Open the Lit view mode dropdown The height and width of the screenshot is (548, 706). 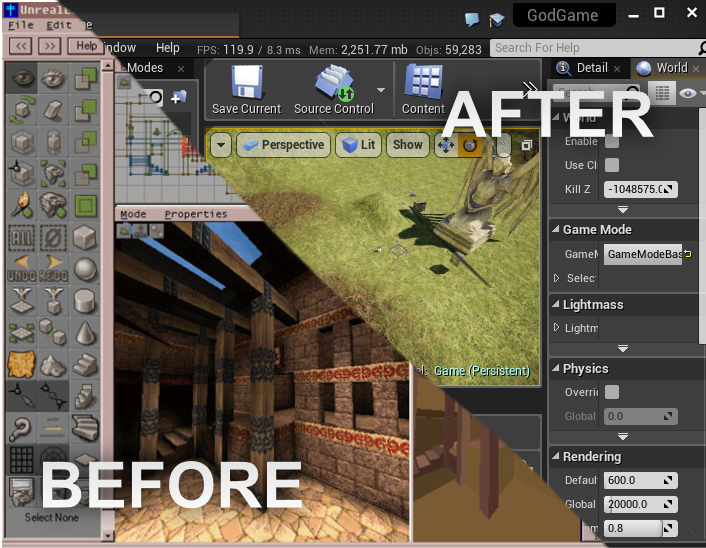[x=358, y=145]
